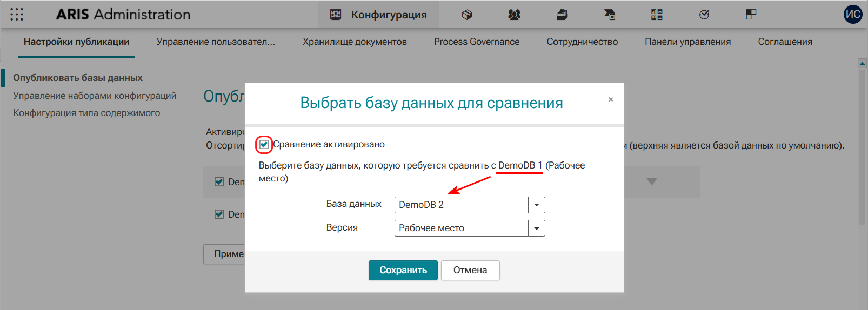Switch to Настройки публикации tab
This screenshot has width=868, height=310.
[x=76, y=42]
